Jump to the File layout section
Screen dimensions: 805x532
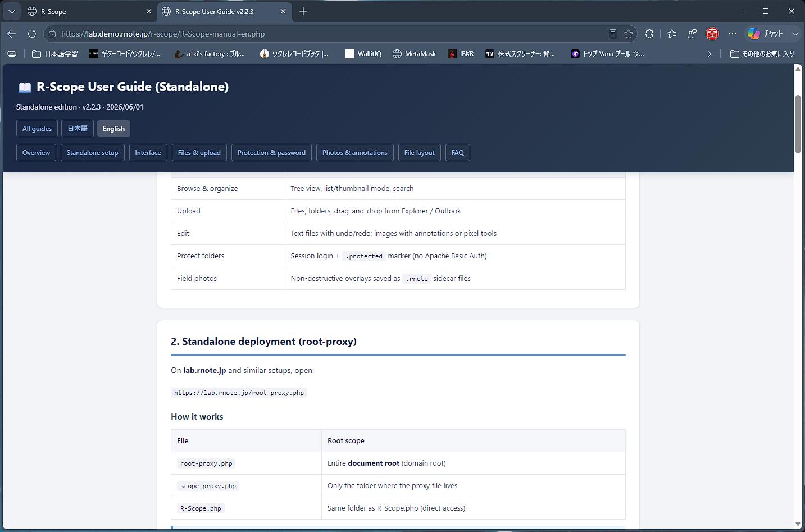[x=420, y=153]
